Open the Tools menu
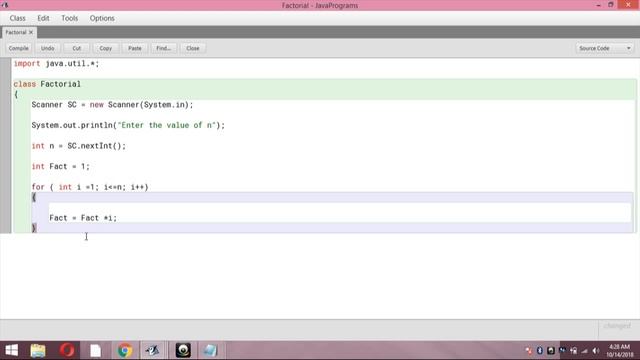 point(69,18)
